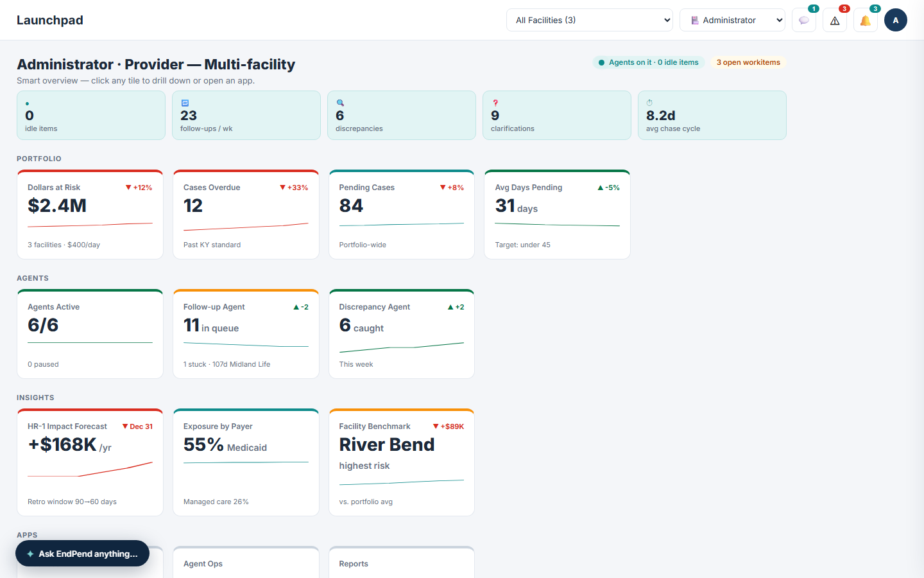Open the Facility Benchmark card
Viewport: 924px width, 578px height.
pos(402,462)
